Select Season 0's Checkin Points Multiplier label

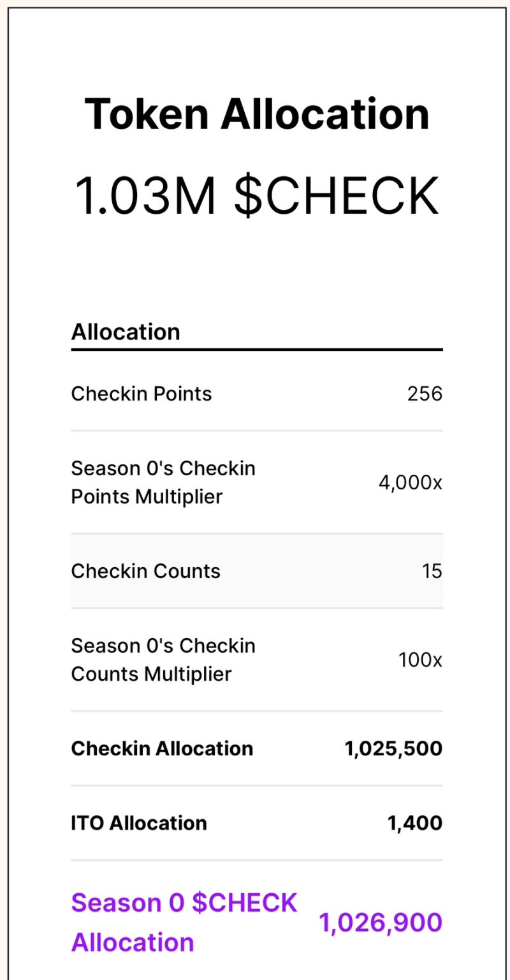pyautogui.click(x=163, y=482)
